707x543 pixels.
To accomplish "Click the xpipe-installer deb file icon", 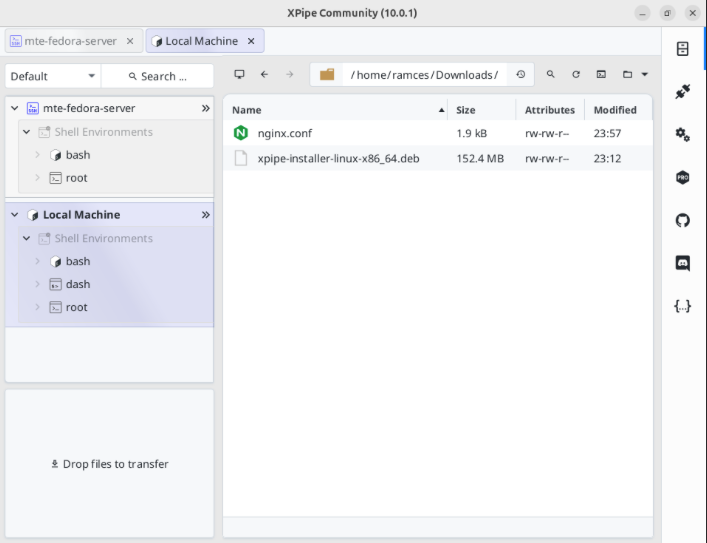I will point(241,158).
